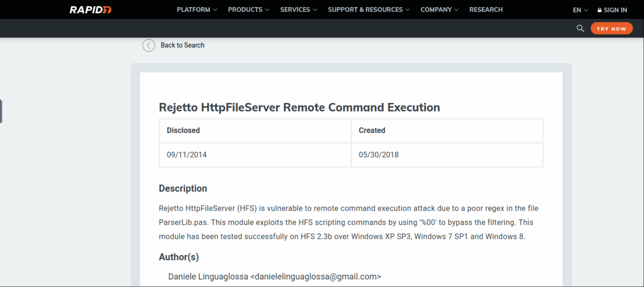Click the Author(s) heading

coord(179,257)
